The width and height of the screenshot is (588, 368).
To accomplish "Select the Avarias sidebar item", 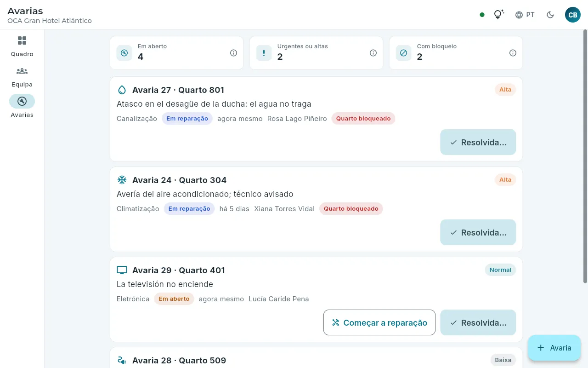I will [22, 107].
